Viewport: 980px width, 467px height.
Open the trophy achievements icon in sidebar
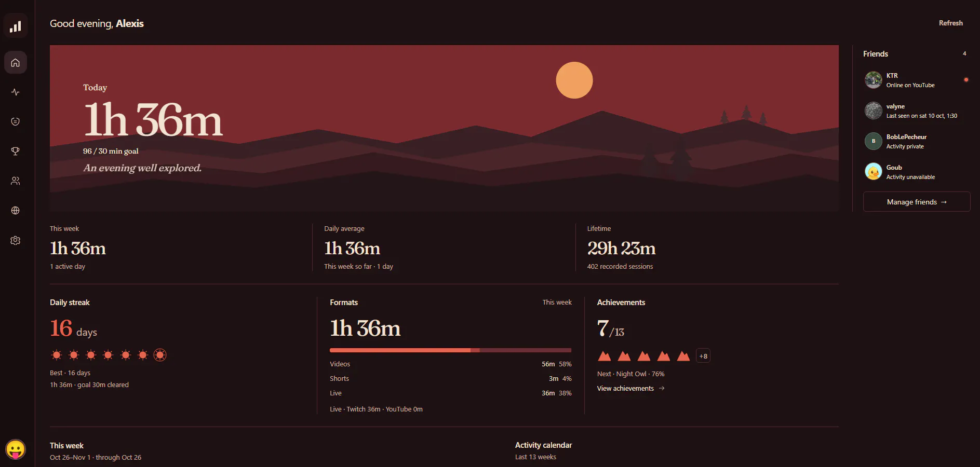pos(16,151)
